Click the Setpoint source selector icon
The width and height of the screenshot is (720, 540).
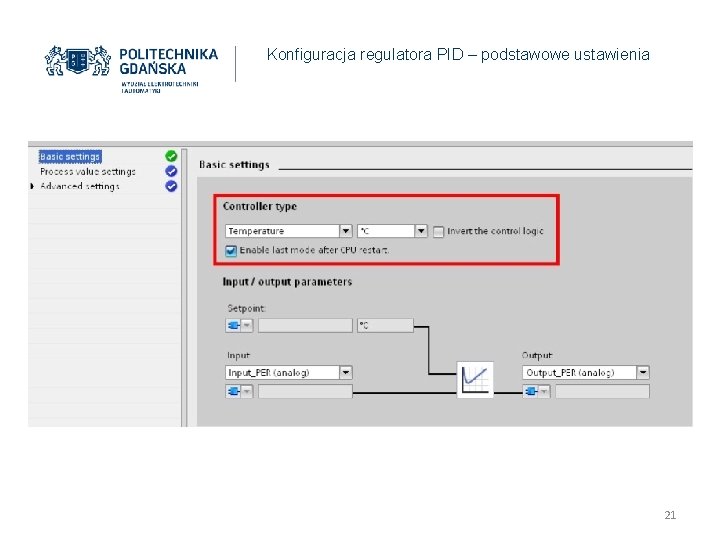tap(239, 326)
